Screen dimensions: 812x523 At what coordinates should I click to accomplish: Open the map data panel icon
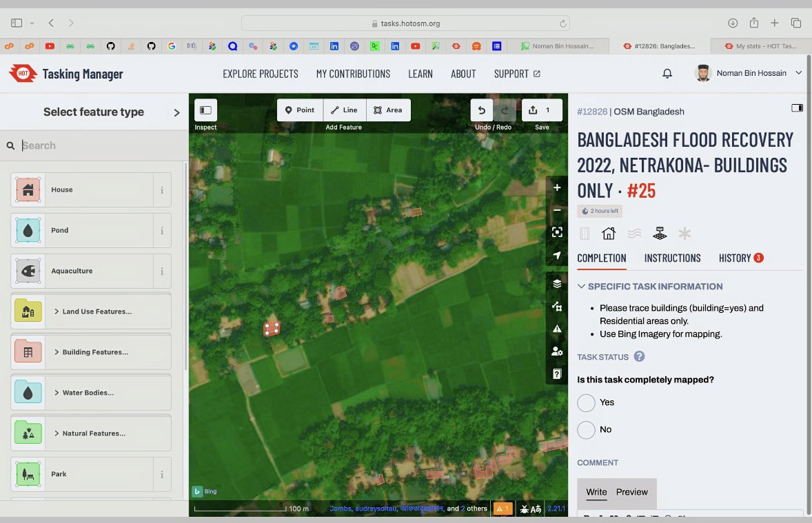(557, 306)
